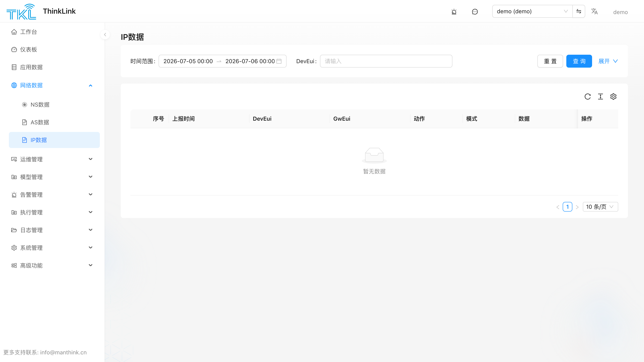Collapse the sidebar with the arrow handle
This screenshot has width=644, height=362.
pos(105,35)
